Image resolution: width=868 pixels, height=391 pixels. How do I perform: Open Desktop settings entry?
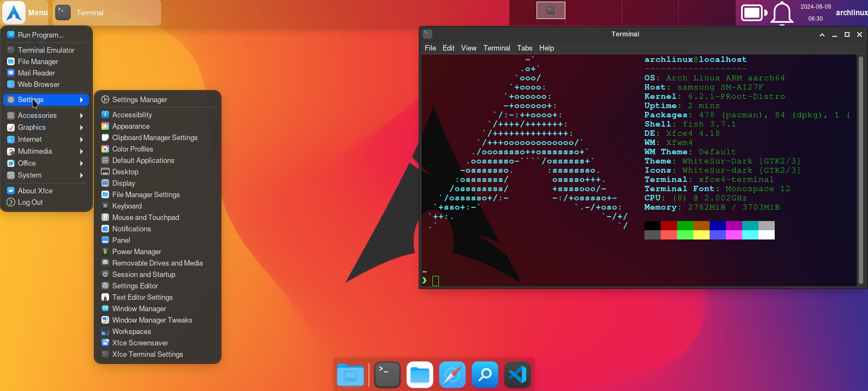coord(157,172)
